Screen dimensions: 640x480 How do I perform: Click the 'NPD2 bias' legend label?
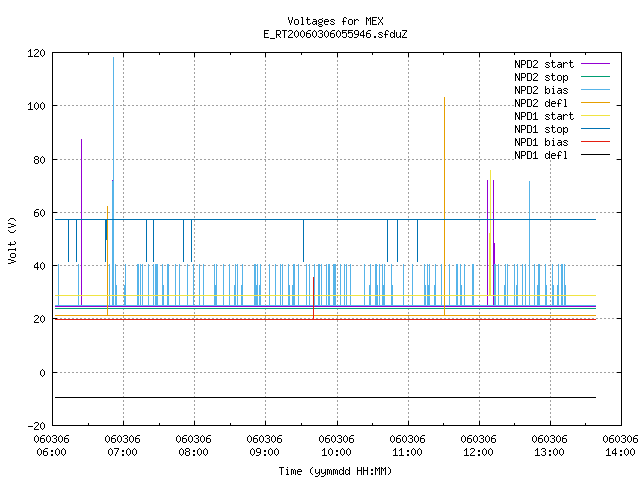coord(541,90)
